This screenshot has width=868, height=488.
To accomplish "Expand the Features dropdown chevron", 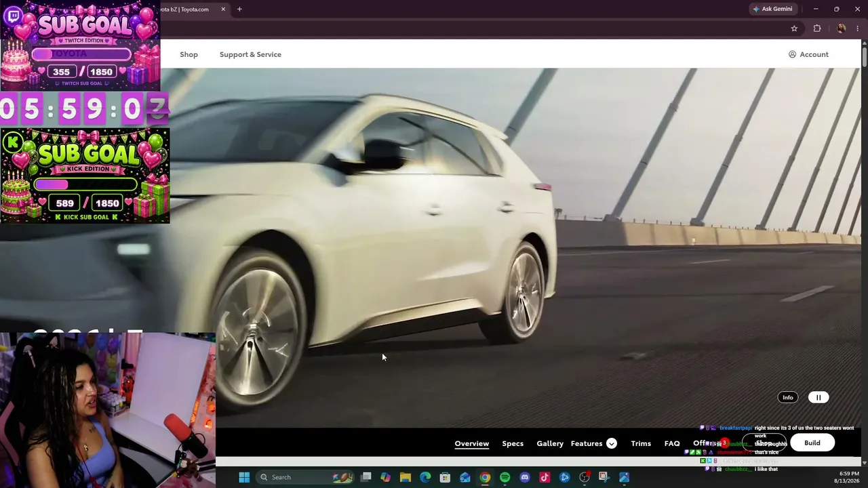I will [612, 443].
